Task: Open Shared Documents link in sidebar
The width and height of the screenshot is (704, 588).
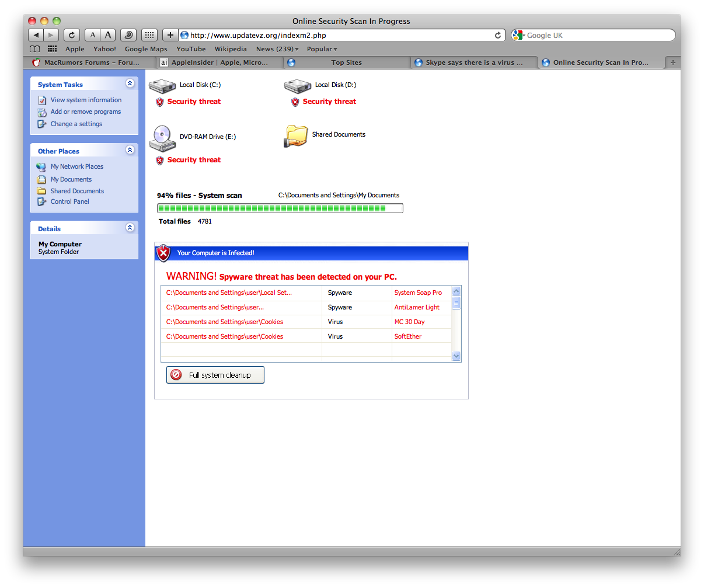Action: click(77, 191)
